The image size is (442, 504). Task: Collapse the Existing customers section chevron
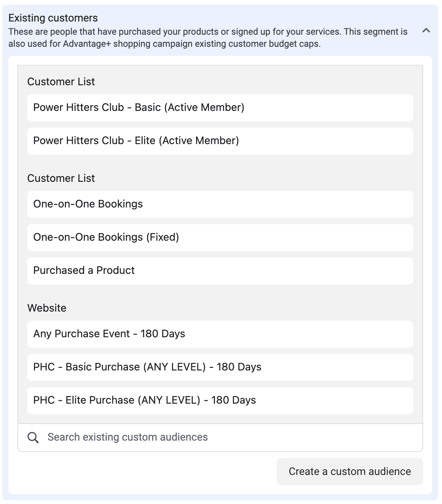tap(426, 31)
